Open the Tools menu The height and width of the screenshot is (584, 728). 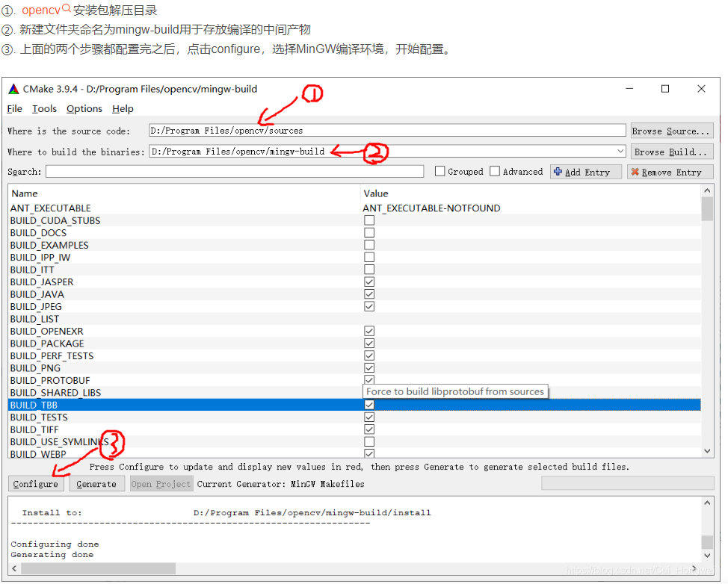44,108
